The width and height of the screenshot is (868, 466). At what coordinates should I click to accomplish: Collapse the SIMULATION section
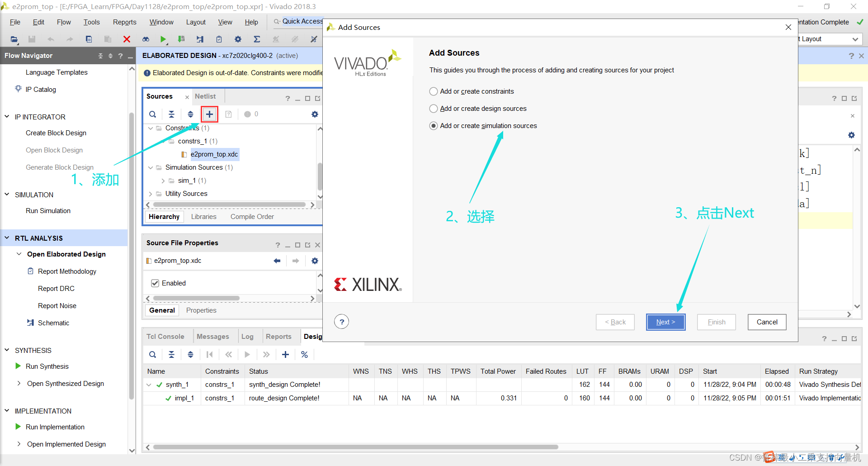[7, 195]
